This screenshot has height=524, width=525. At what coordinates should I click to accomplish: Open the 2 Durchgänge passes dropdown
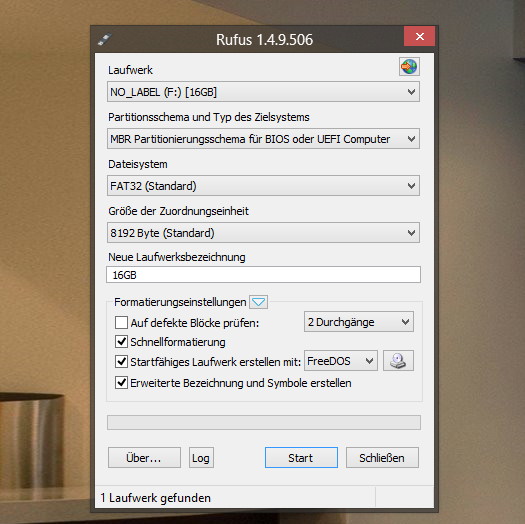359,322
